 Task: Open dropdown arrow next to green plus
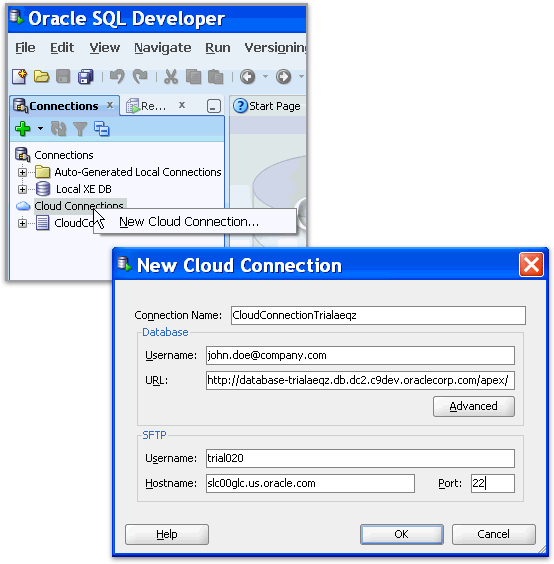tap(40, 128)
